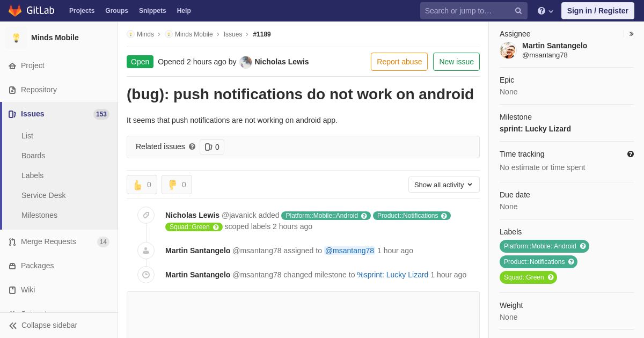Click the Issues icon in sidebar

tap(12, 114)
